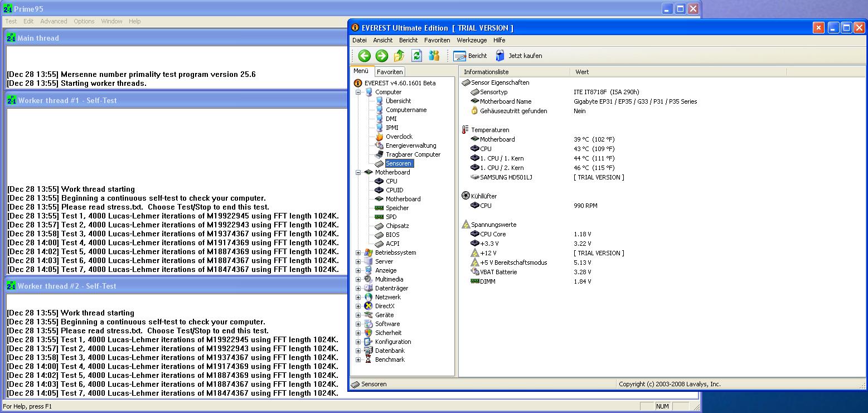Viewport: 868px width, 413px height.
Task: Open Energieverwaltung in the tree
Action: [x=411, y=145]
